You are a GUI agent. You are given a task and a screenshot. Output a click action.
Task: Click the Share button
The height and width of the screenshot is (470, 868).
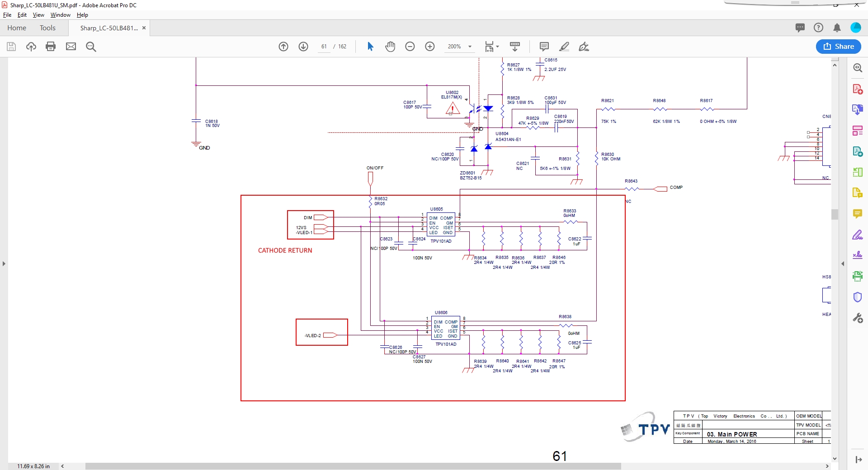838,47
